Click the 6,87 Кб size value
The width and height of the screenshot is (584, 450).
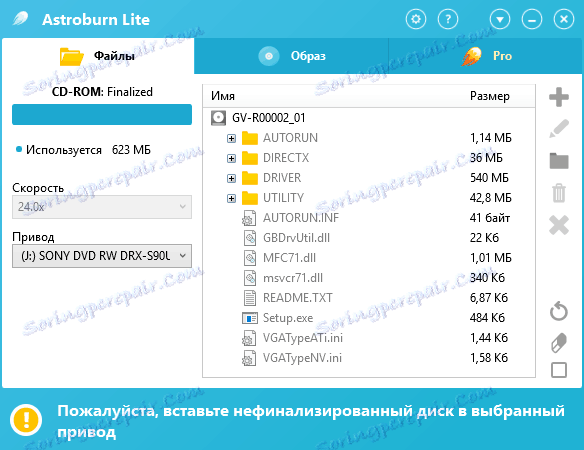point(489,298)
